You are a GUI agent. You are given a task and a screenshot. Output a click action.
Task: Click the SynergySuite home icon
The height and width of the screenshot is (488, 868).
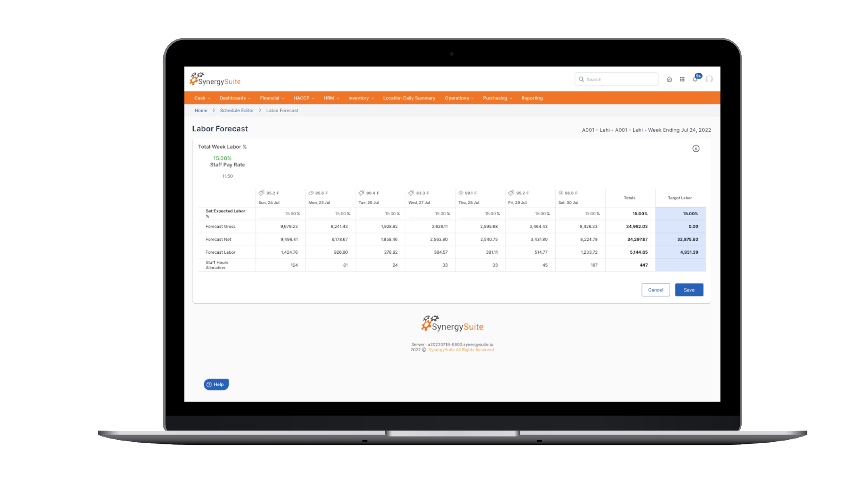coord(669,79)
